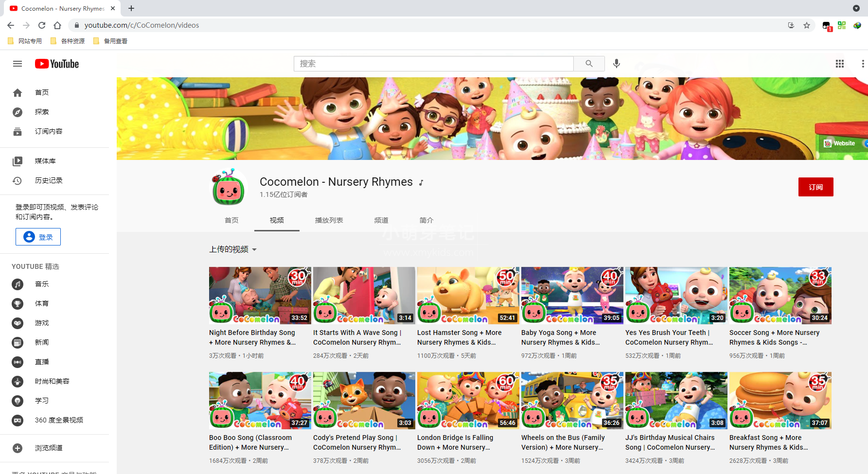Open the 频道 tab
The width and height of the screenshot is (868, 474).
tap(381, 220)
